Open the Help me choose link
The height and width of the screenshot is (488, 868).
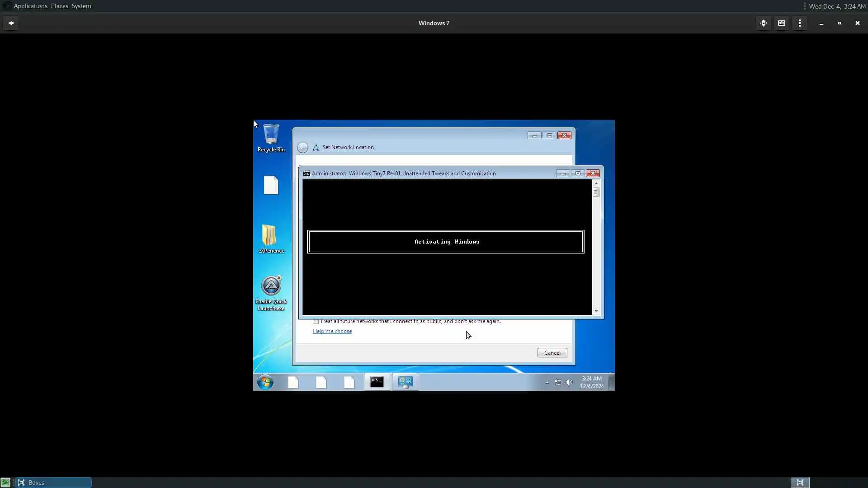coord(332,331)
